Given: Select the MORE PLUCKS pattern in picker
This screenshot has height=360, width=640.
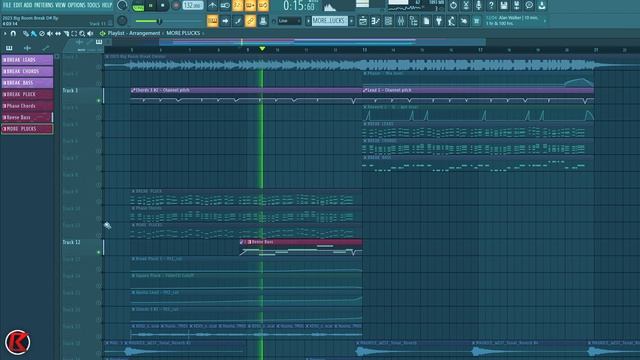Looking at the screenshot, I should (27, 129).
